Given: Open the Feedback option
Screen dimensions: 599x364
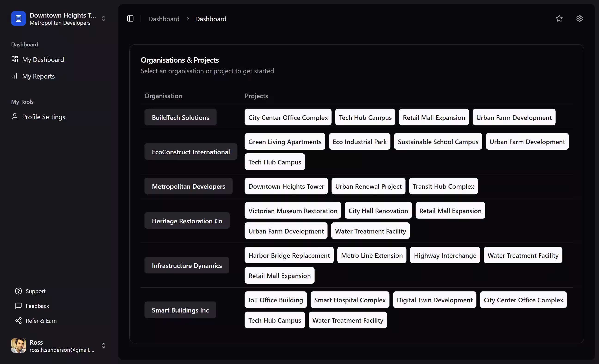Looking at the screenshot, I should pyautogui.click(x=37, y=306).
